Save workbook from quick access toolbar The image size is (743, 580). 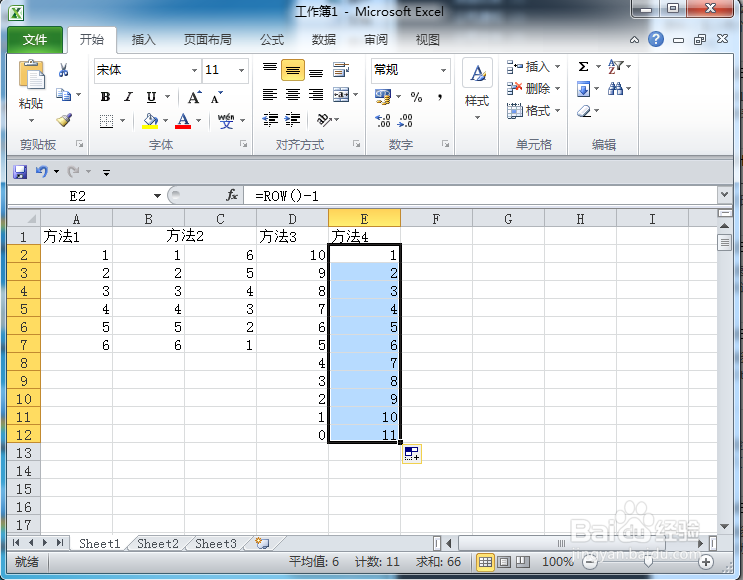click(20, 172)
